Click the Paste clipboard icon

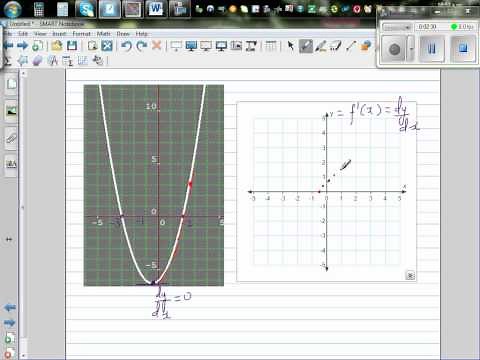[x=92, y=46]
